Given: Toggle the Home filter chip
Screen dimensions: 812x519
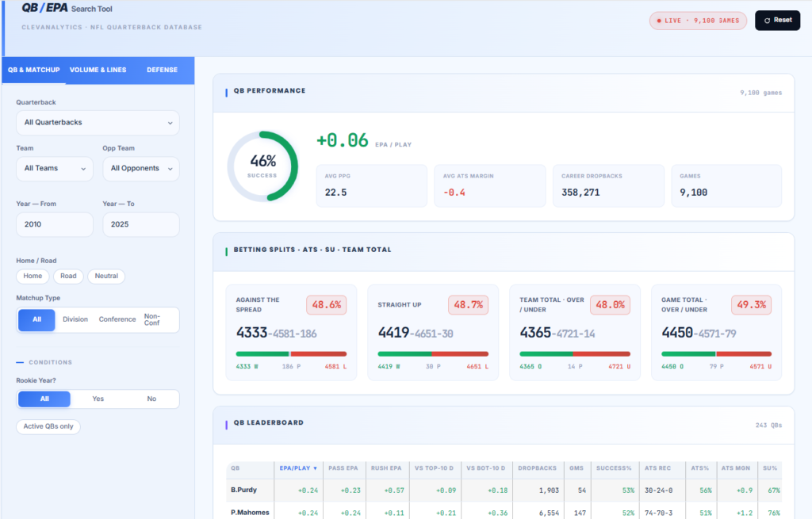Looking at the screenshot, I should coord(33,276).
